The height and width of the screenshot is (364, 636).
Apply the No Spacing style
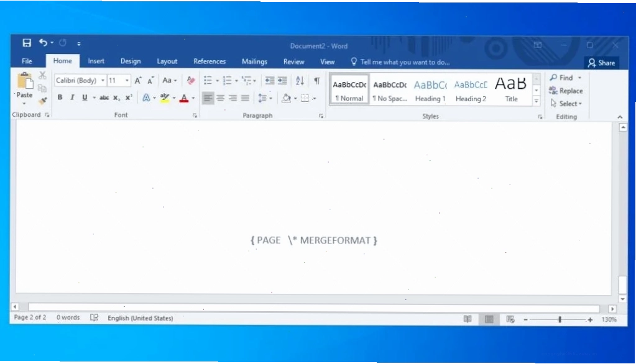390,89
